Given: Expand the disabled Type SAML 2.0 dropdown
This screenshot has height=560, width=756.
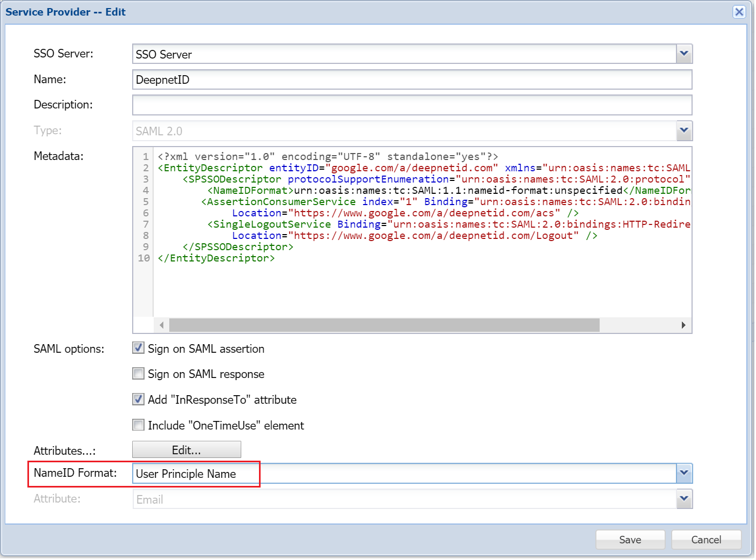Looking at the screenshot, I should click(683, 131).
